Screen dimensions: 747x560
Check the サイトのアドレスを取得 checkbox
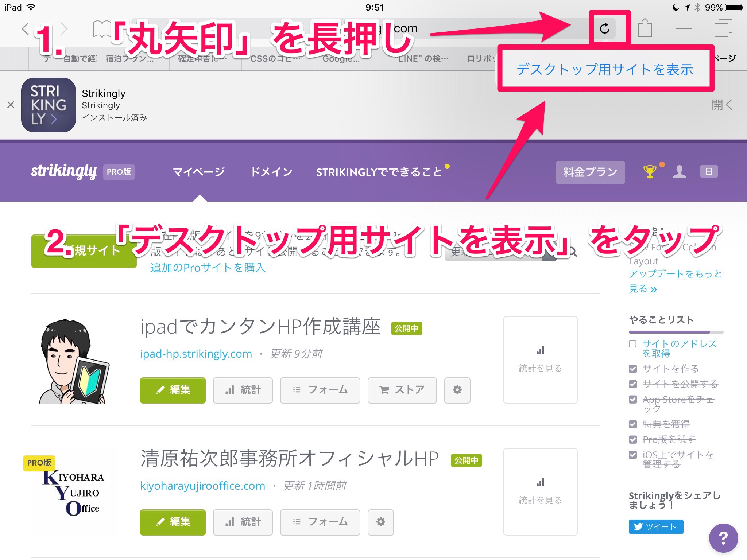pos(633,344)
